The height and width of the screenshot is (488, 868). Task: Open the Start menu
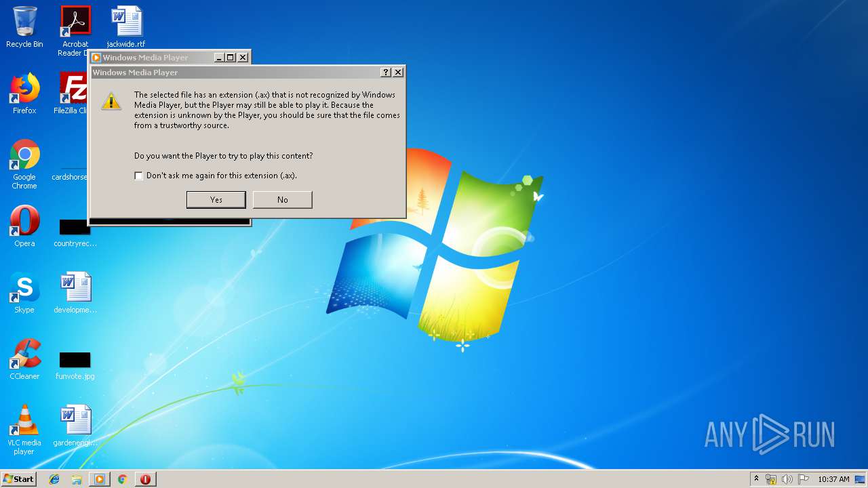[18, 479]
